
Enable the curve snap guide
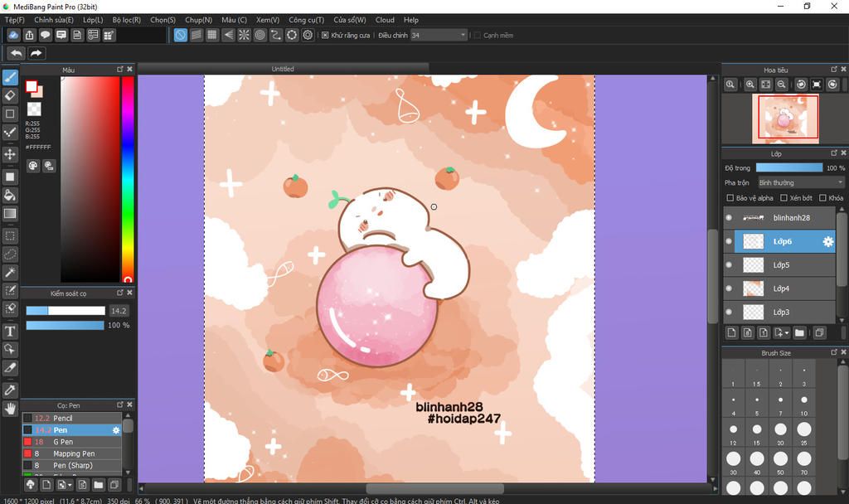(x=276, y=35)
